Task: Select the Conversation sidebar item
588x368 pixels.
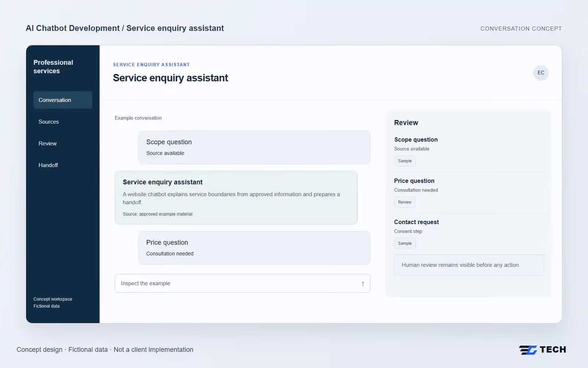Action: point(63,100)
